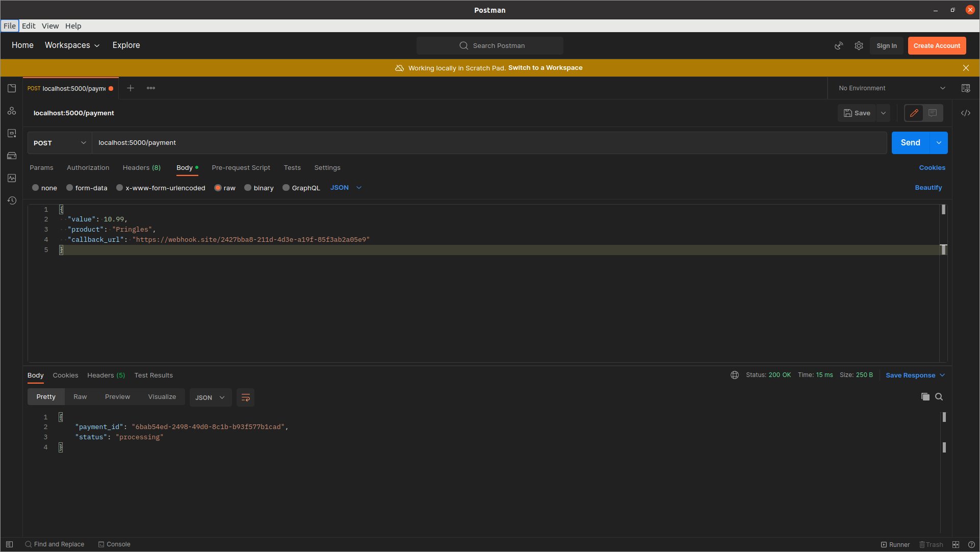Select the none radio button for body

(x=36, y=188)
